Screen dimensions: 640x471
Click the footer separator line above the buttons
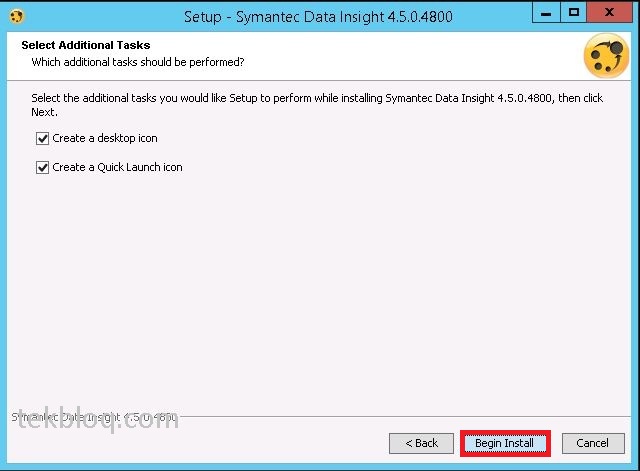[406, 417]
